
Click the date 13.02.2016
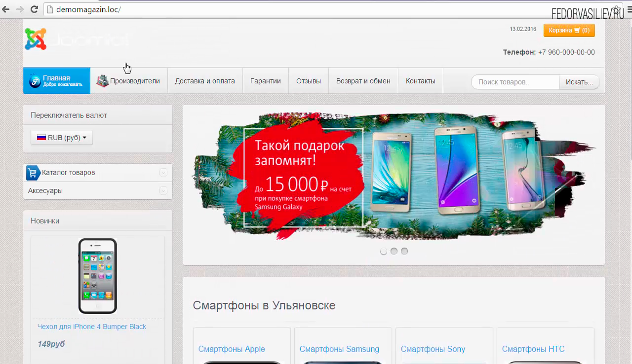click(523, 29)
